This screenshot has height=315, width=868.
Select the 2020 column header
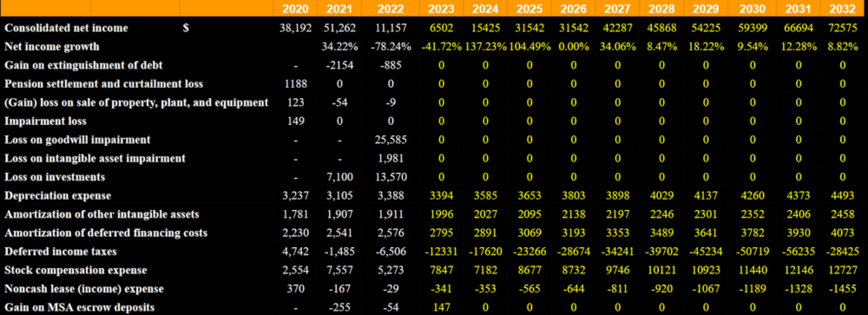point(296,9)
